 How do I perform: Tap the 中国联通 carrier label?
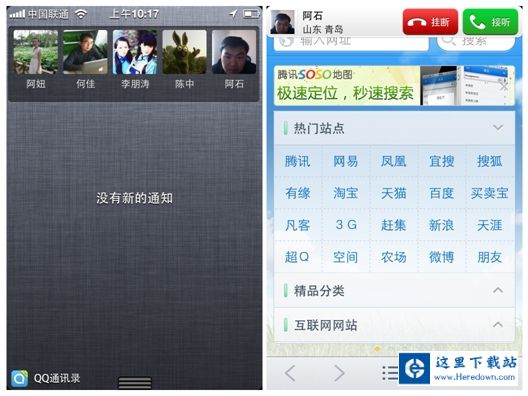[48, 14]
